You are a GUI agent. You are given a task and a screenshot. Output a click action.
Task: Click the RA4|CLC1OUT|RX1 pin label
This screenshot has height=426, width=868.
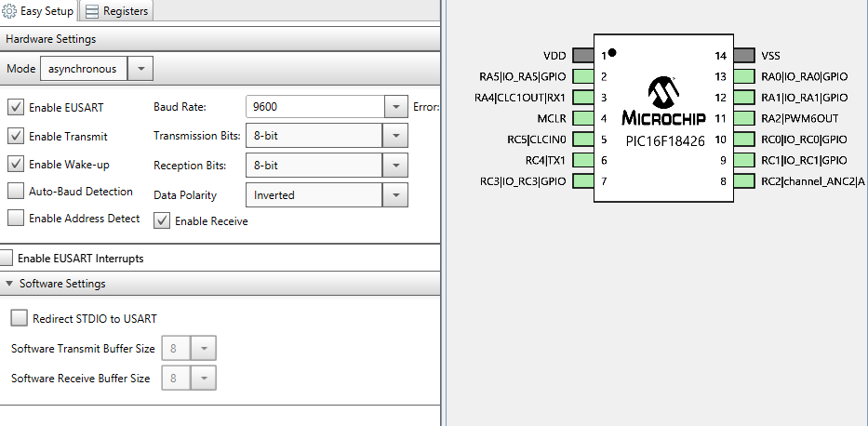[520, 98]
